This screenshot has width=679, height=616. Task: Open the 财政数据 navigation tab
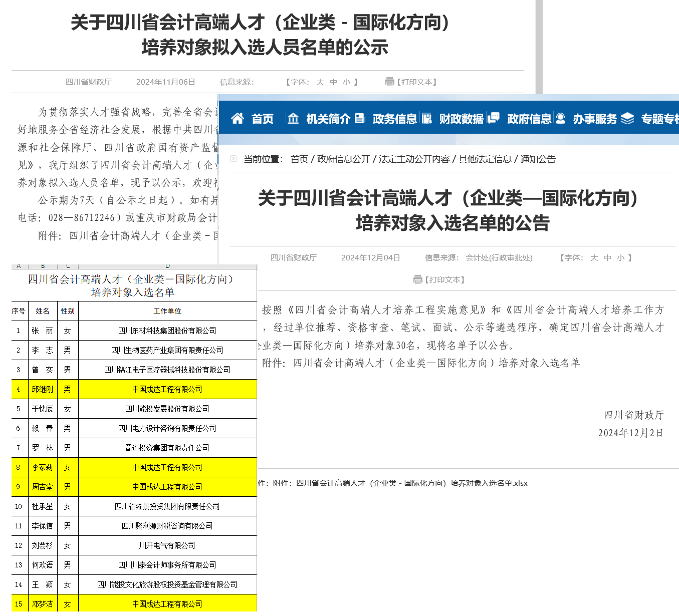point(462,119)
